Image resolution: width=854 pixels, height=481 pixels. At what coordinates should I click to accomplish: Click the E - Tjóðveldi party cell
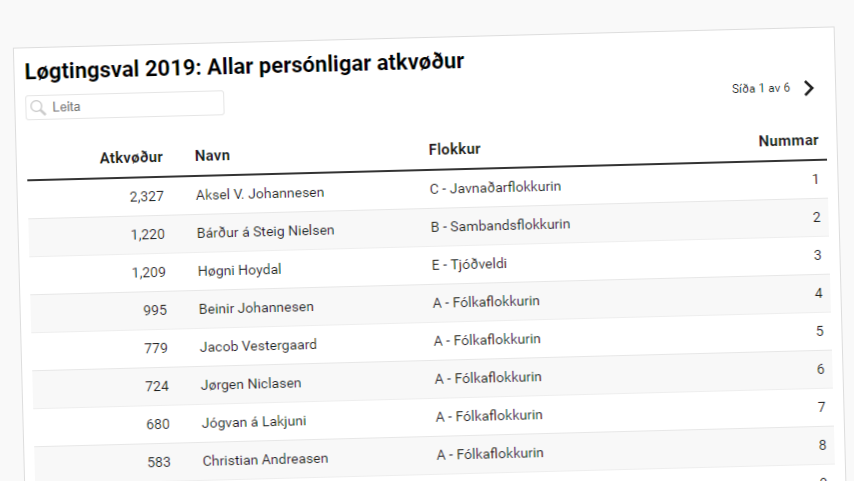coord(473,264)
